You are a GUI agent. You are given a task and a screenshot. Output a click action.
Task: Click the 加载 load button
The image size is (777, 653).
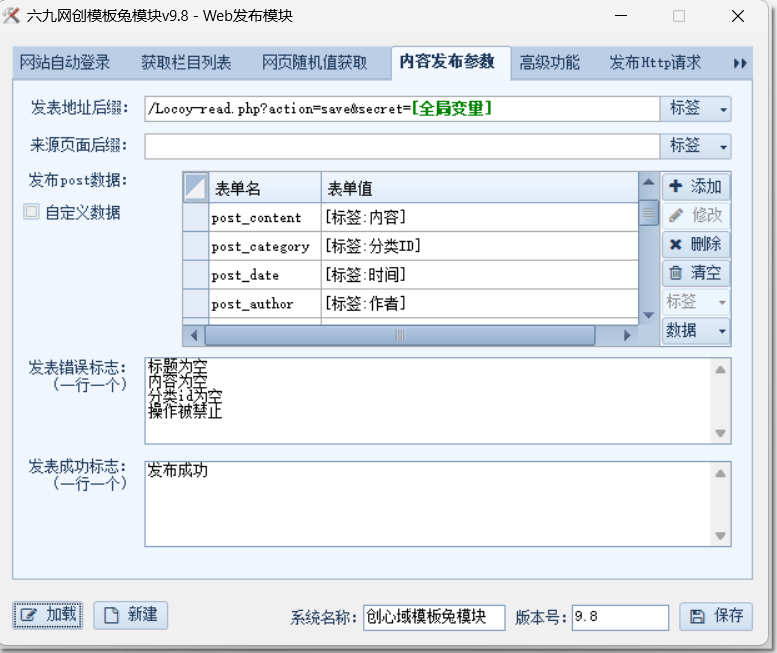tap(48, 615)
